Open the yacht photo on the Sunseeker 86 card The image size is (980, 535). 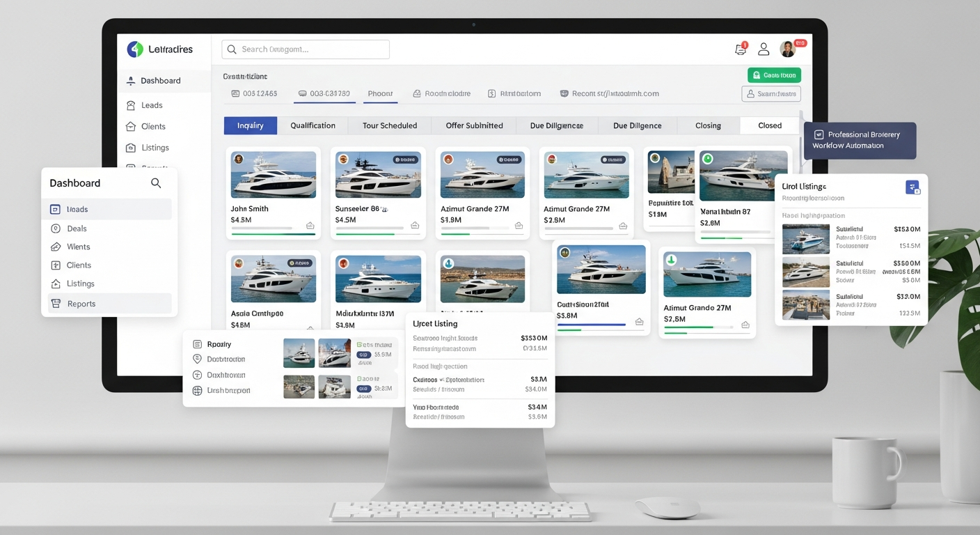(378, 175)
